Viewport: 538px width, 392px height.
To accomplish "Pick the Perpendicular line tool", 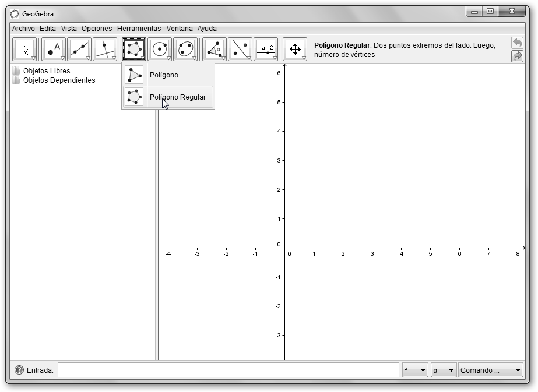I will 105,50.
